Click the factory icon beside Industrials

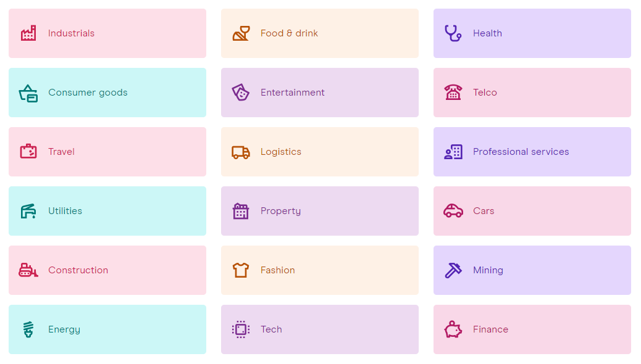pyautogui.click(x=28, y=33)
